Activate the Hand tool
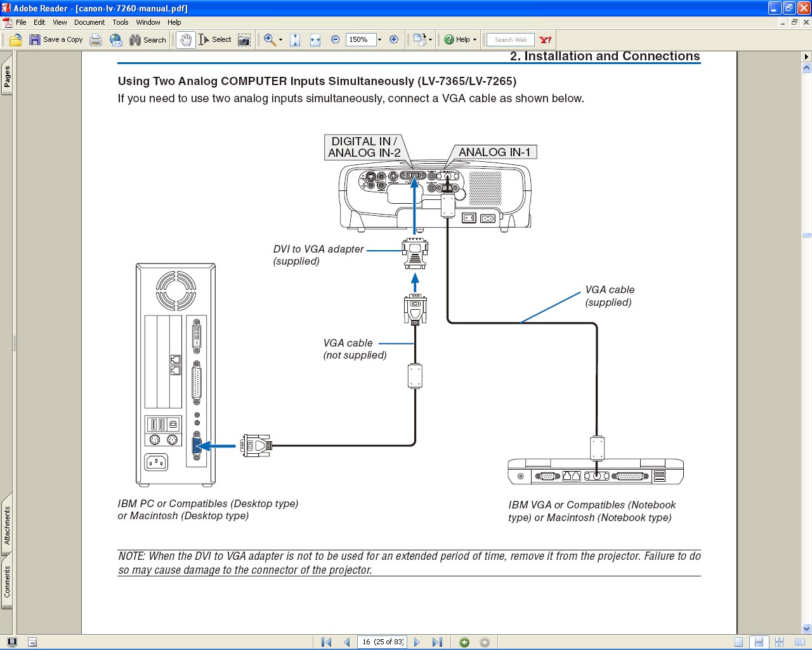The width and height of the screenshot is (812, 650). pos(185,39)
